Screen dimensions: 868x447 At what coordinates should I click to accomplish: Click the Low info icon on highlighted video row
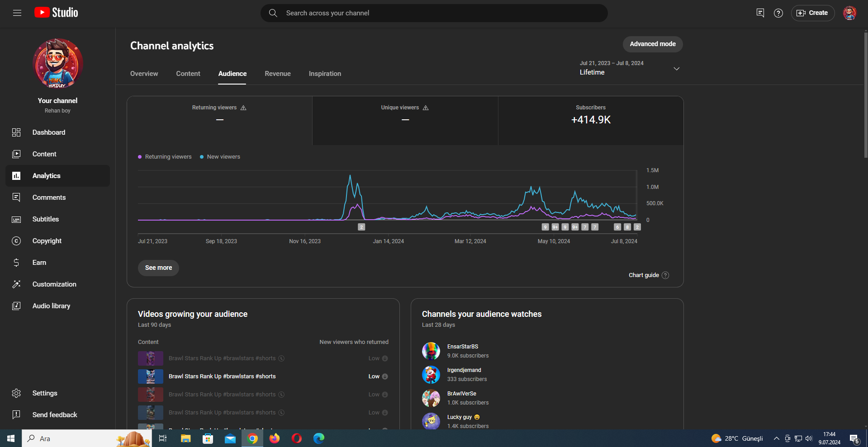point(385,376)
